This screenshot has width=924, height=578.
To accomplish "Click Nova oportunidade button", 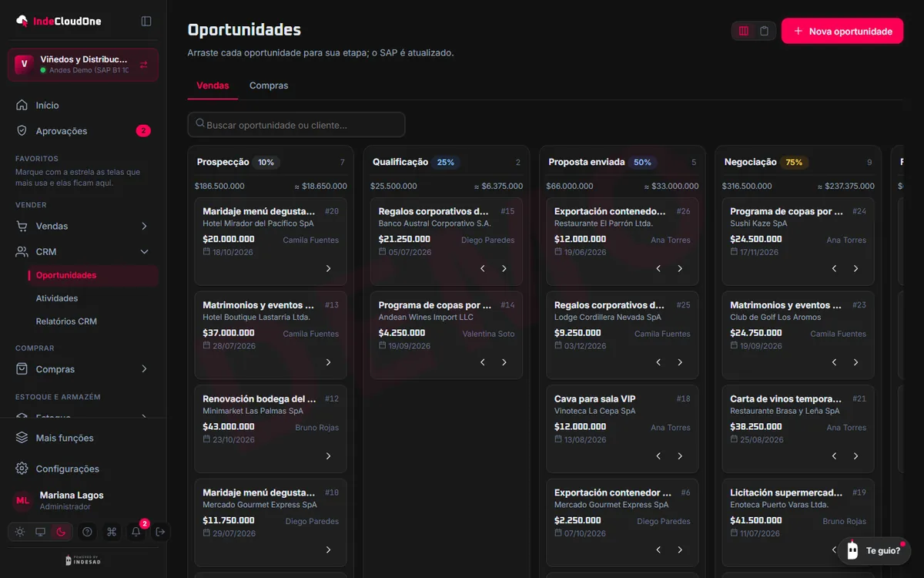I will (x=842, y=31).
